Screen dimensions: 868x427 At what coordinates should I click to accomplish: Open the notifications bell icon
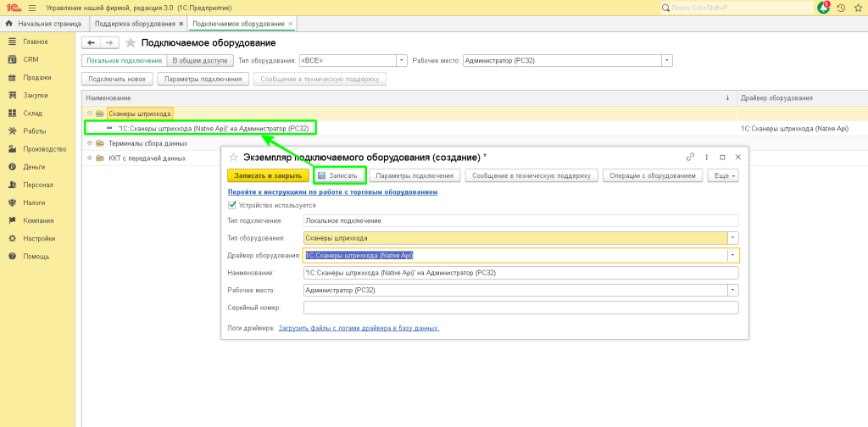click(823, 8)
